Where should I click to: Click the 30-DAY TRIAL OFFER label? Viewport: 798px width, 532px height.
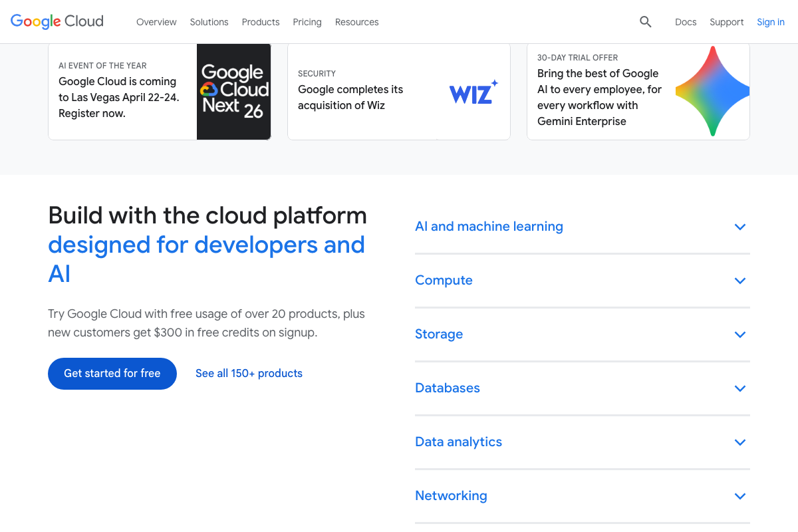click(578, 58)
